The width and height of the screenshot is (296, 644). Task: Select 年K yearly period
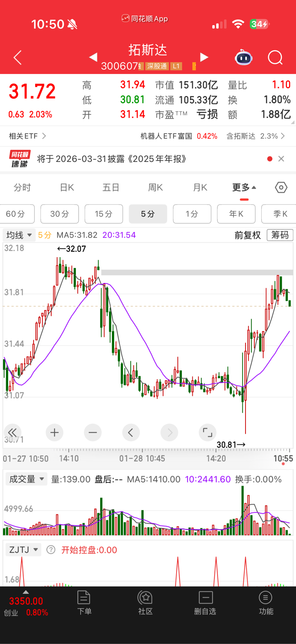coord(236,214)
